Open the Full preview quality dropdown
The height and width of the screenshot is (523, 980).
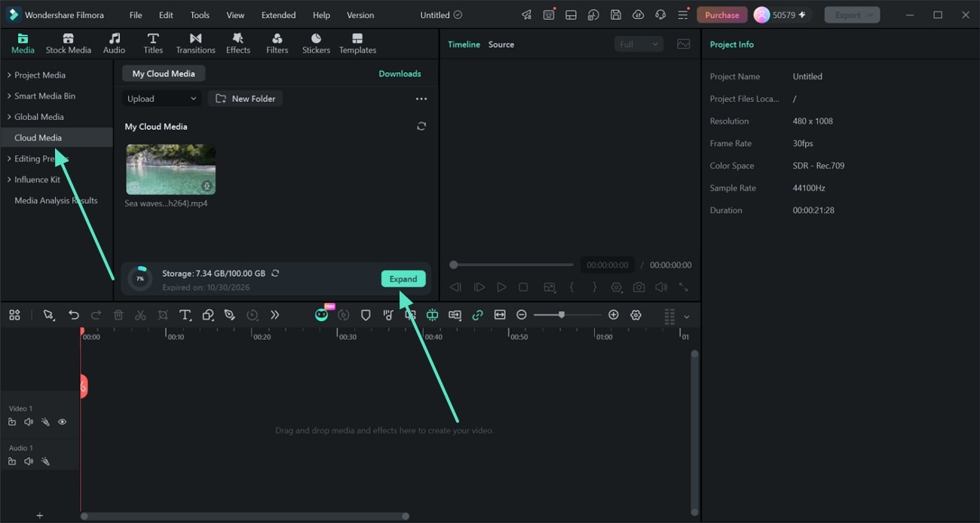point(639,44)
